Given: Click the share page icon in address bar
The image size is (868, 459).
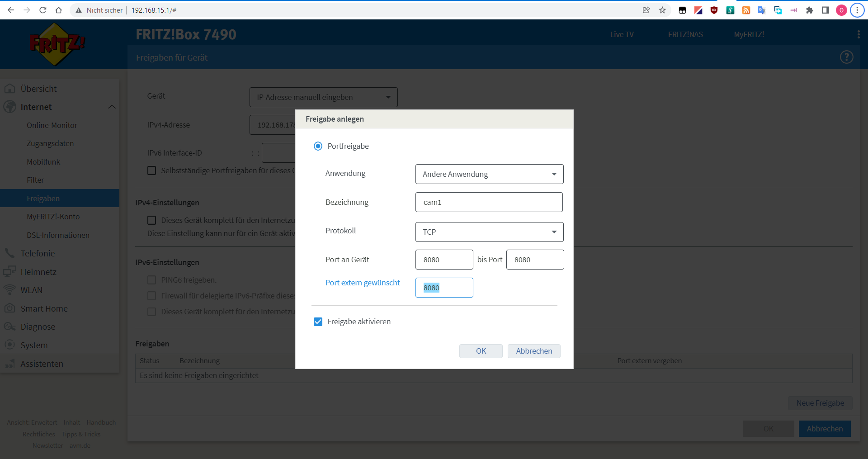Looking at the screenshot, I should (x=646, y=10).
